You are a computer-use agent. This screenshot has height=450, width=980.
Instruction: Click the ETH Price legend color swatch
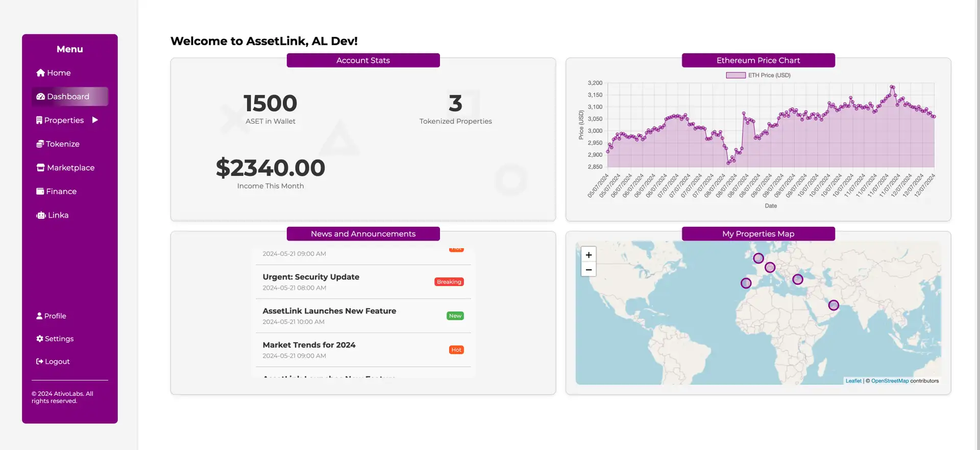point(736,75)
